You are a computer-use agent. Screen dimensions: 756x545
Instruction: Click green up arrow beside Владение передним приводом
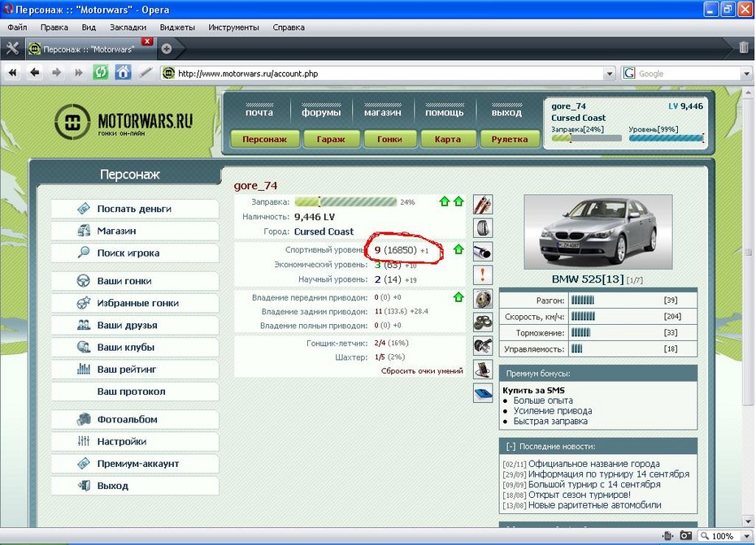click(x=458, y=296)
